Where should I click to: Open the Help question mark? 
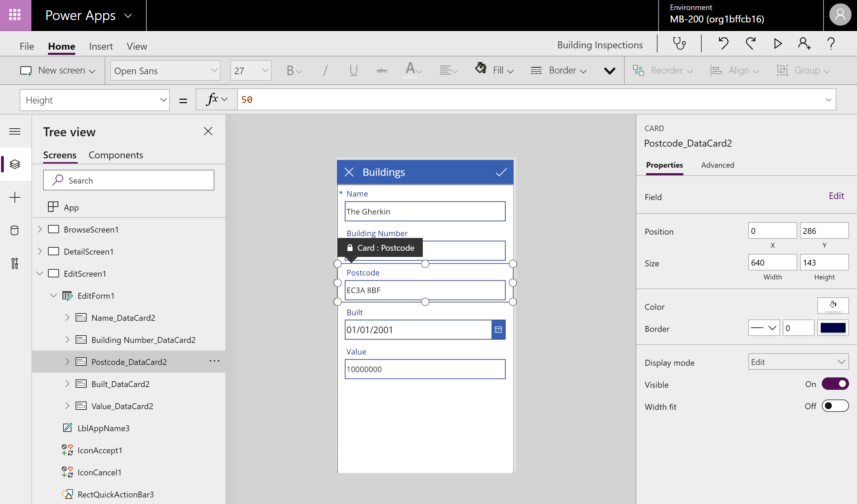(831, 44)
